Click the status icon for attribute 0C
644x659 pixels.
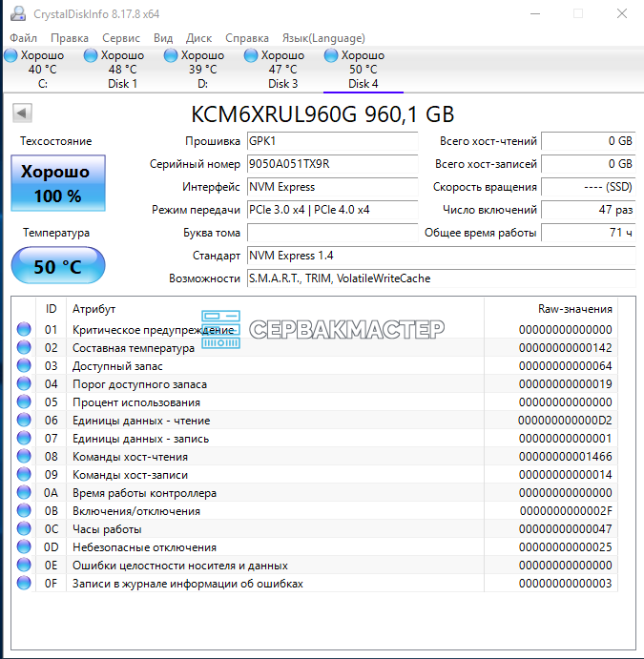[x=24, y=528]
